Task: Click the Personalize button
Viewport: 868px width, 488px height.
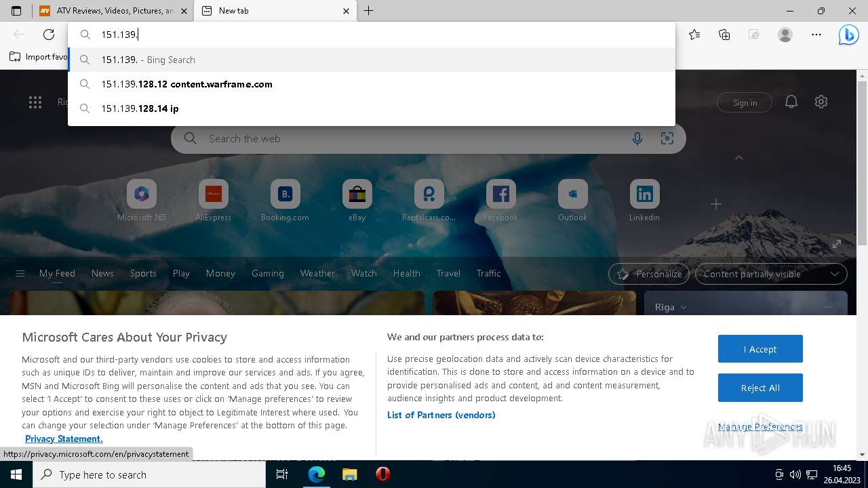Action: [x=649, y=274]
